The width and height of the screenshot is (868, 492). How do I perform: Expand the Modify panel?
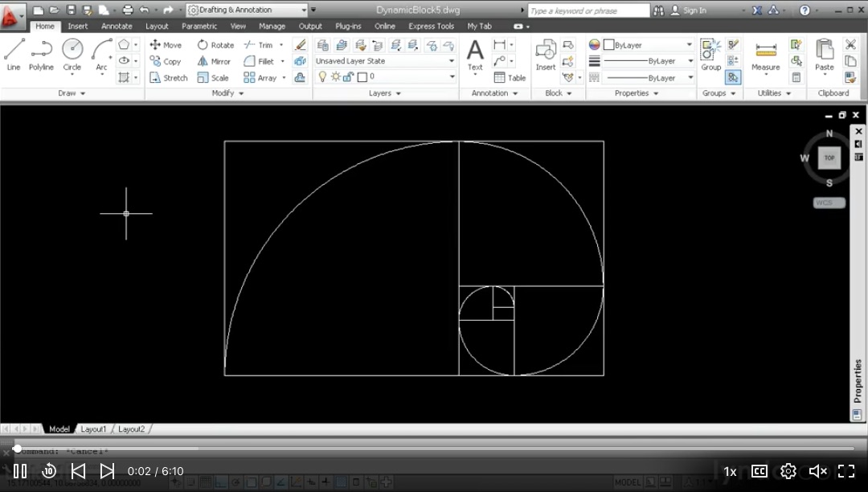[x=227, y=93]
